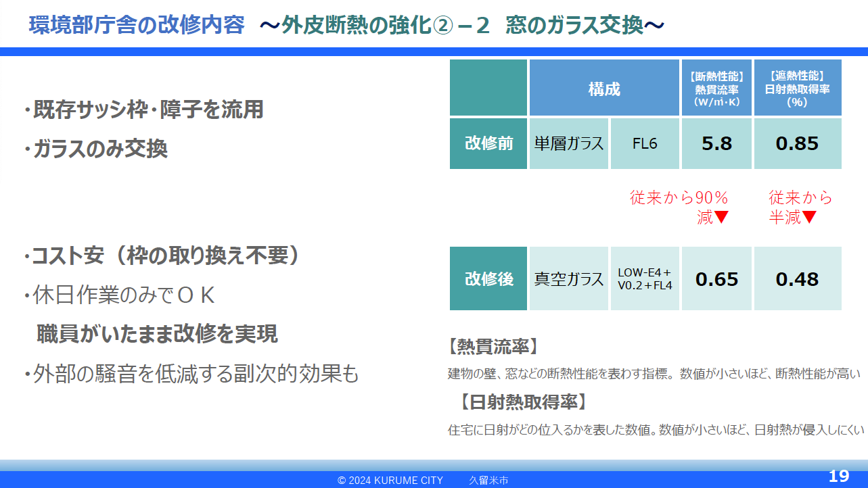Click the table header 構成
Image resolution: width=868 pixels, height=488 pixels.
(x=604, y=88)
